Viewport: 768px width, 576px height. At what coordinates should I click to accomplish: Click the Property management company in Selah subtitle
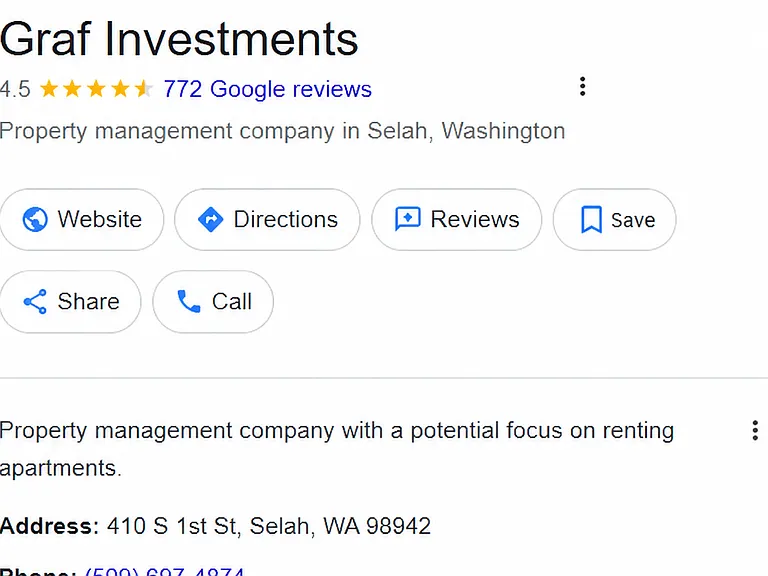[x=283, y=131]
